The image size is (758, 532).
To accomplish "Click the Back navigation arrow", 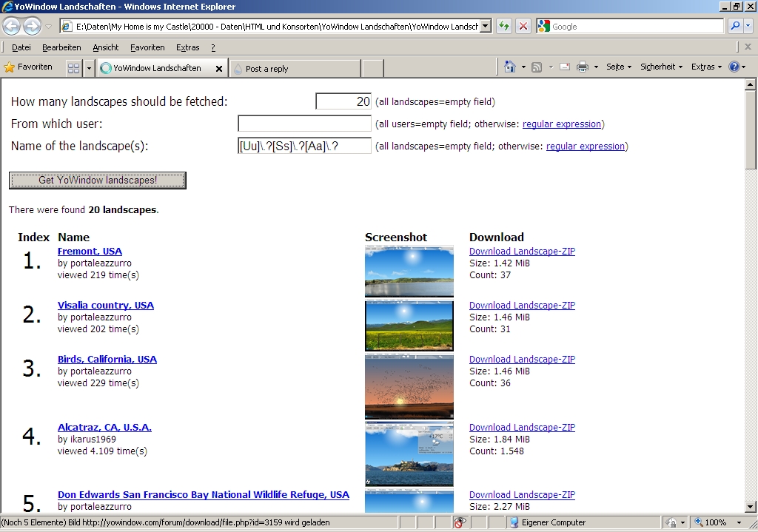I will (x=11, y=26).
